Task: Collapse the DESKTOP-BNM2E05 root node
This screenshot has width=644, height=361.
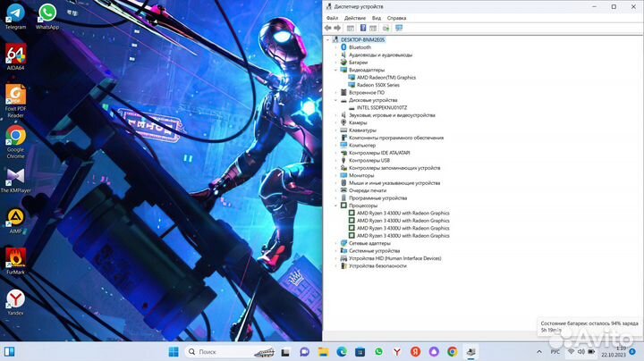Action: (327, 40)
